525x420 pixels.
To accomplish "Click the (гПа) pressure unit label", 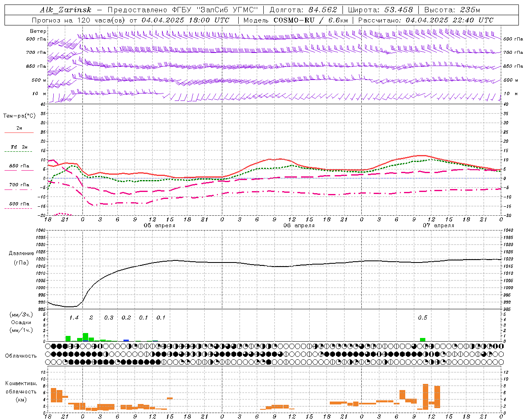I will 21,263.
